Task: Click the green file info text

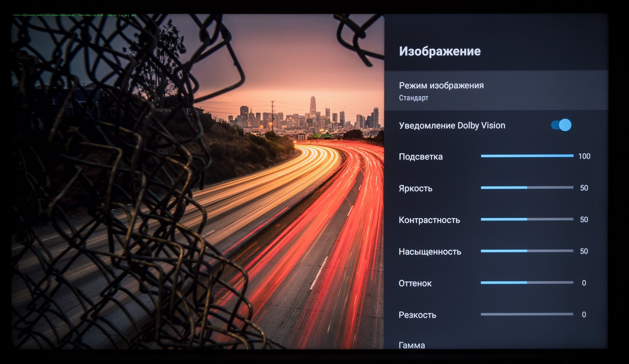Action: (74, 15)
